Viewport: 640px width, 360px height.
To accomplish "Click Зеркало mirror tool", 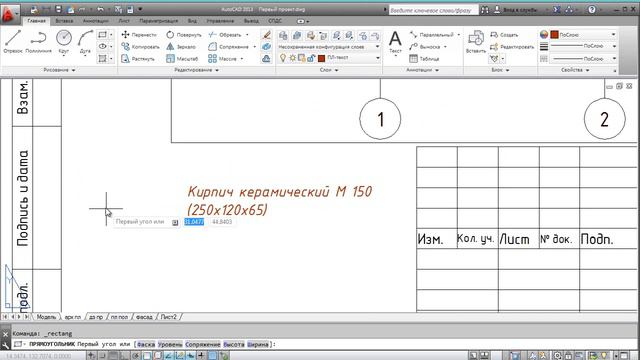I will 181,47.
